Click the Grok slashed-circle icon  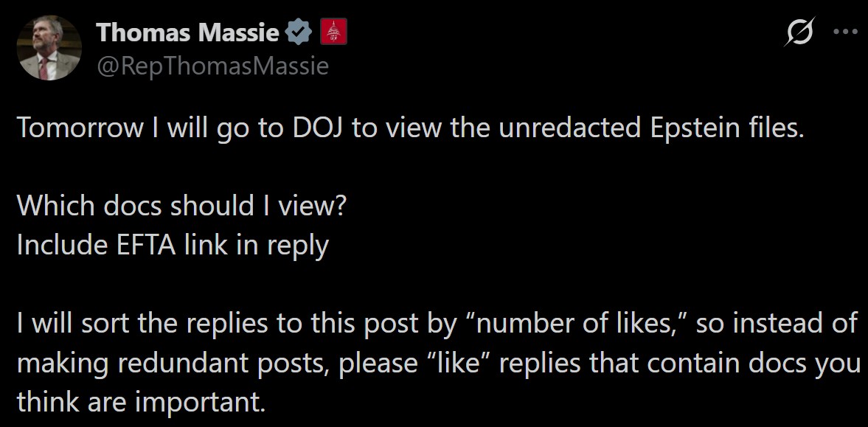801,33
